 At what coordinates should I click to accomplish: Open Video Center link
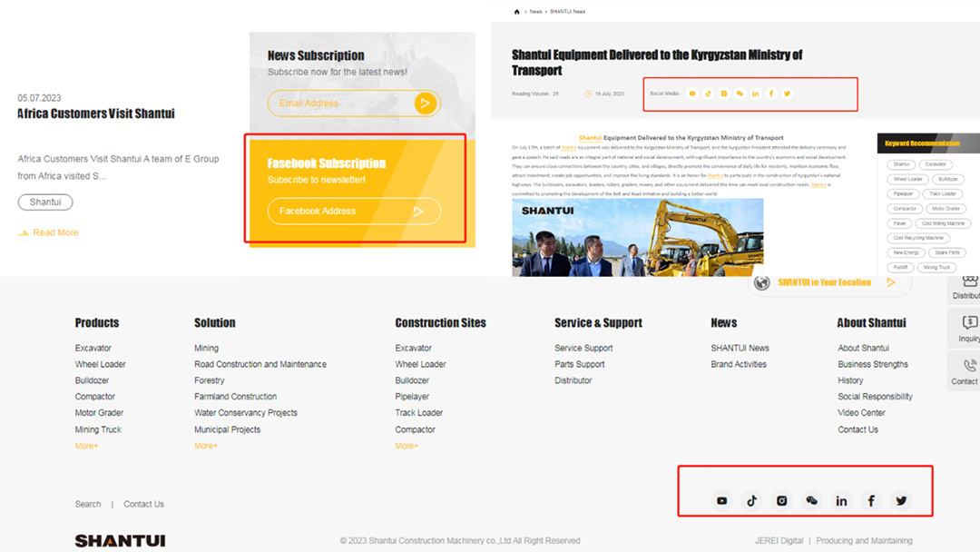pyautogui.click(x=862, y=413)
